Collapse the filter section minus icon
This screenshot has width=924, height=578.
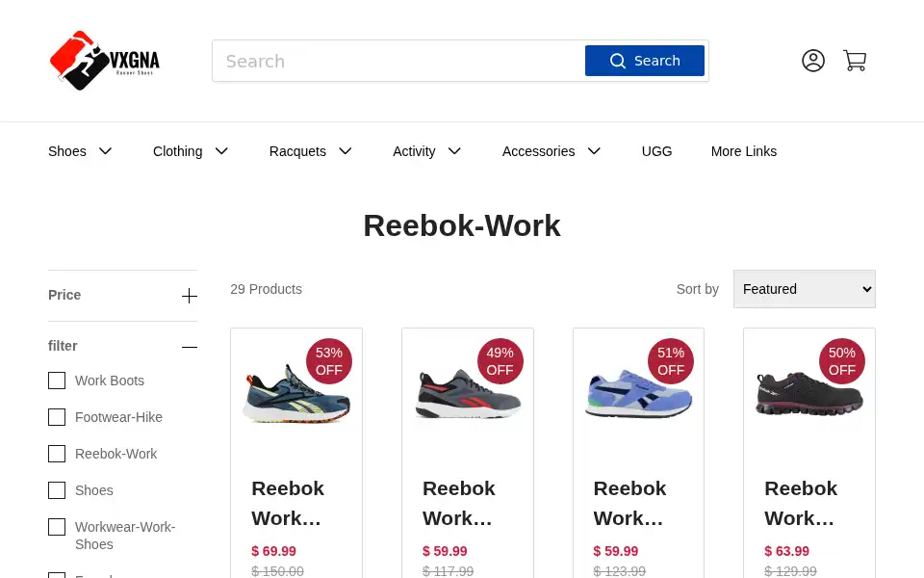tap(190, 347)
